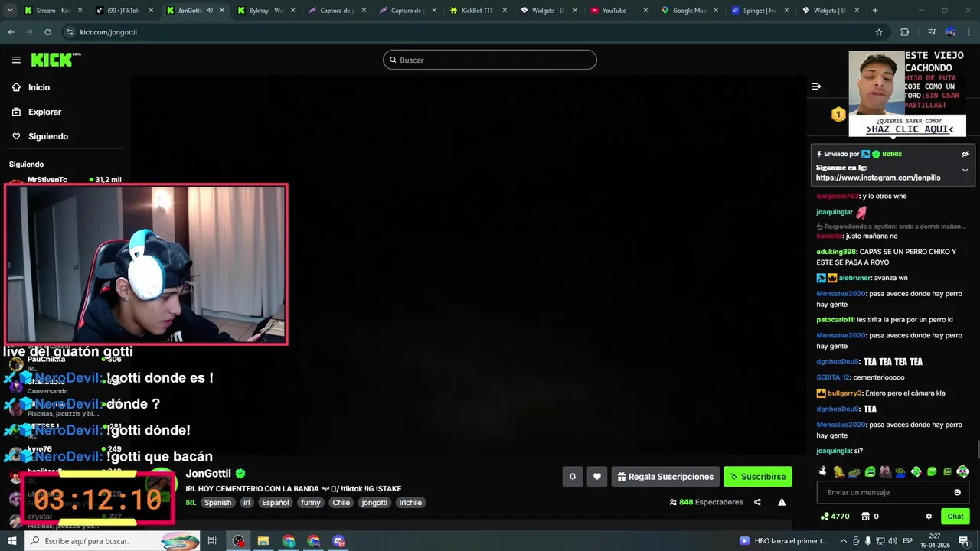
Task: Open Task View in taskbar
Action: tap(213, 541)
